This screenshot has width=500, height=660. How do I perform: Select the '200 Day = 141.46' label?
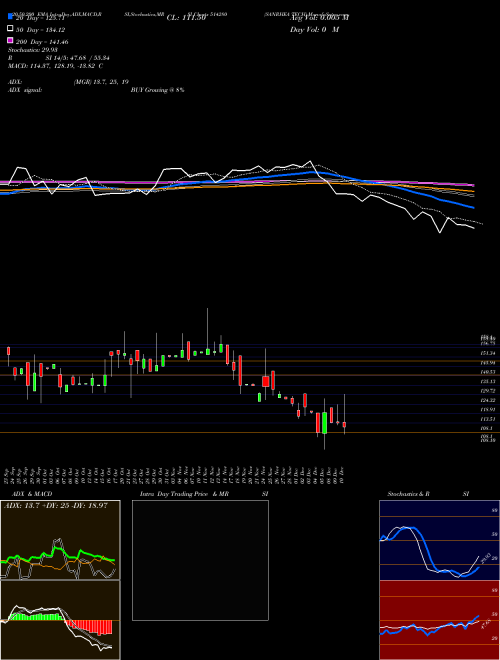tap(42, 42)
